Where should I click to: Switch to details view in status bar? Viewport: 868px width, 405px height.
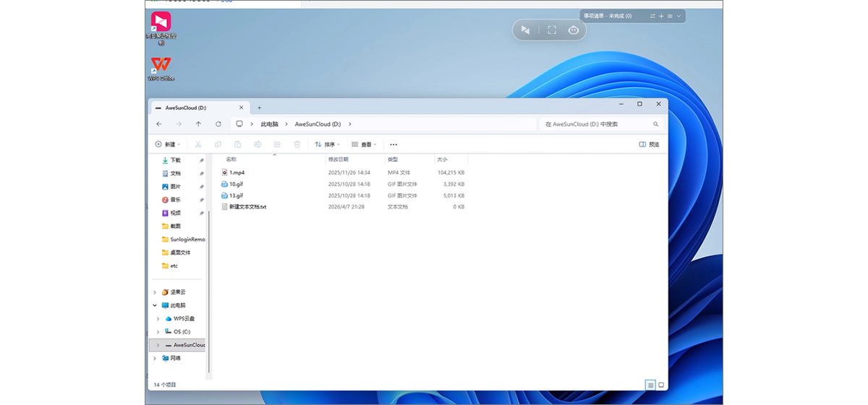pyautogui.click(x=651, y=385)
